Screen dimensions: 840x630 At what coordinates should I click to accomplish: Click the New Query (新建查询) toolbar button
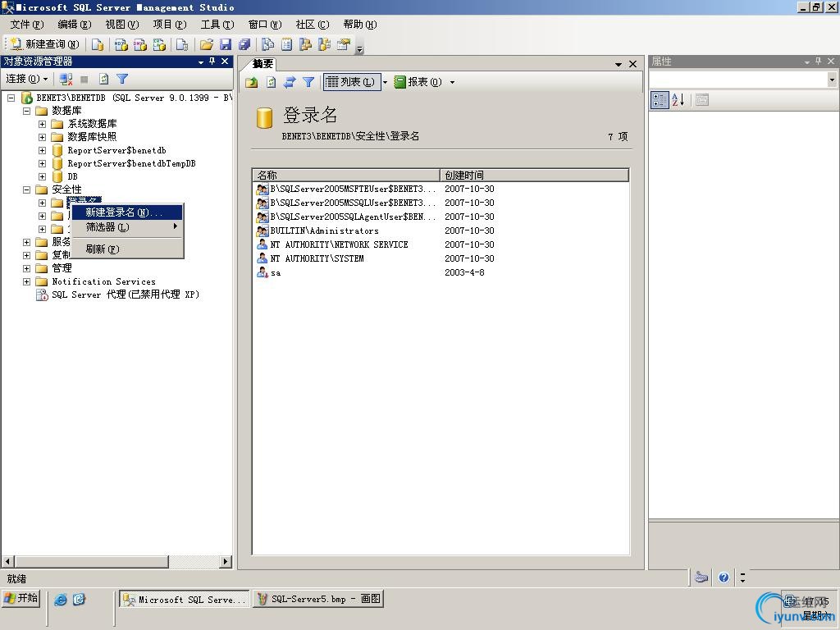pos(44,44)
